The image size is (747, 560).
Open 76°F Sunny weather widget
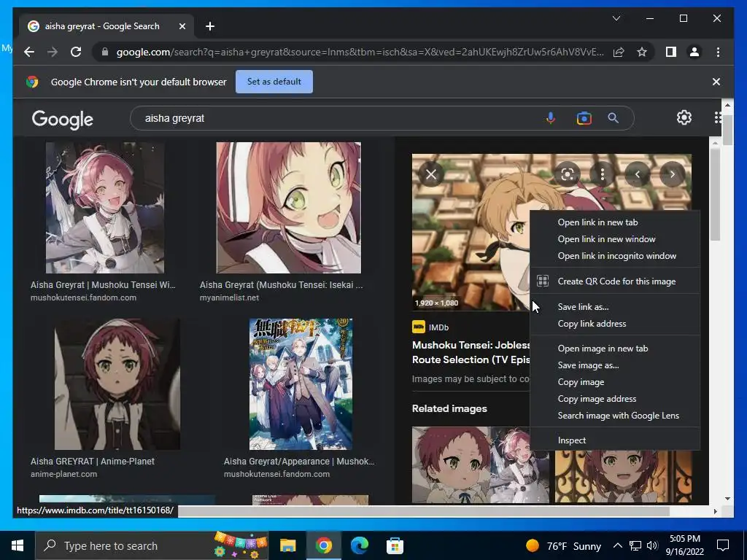[564, 545]
